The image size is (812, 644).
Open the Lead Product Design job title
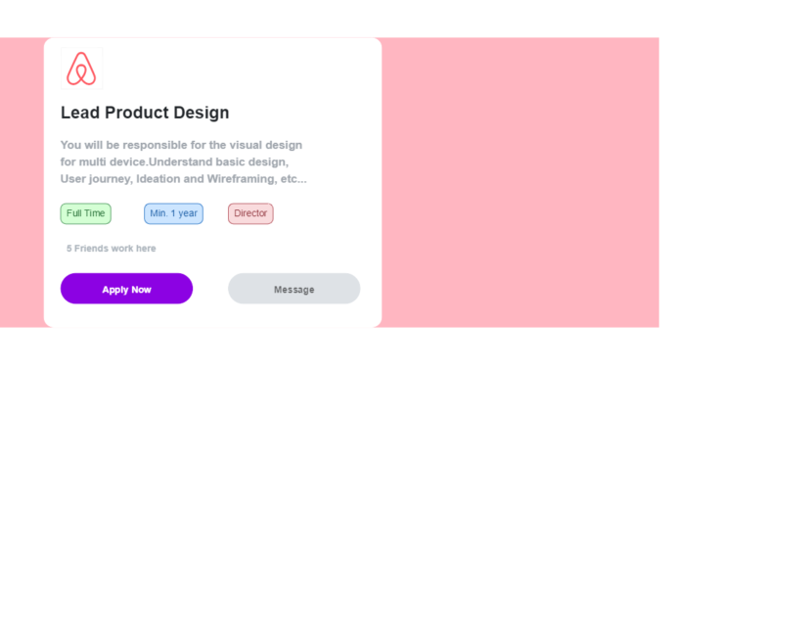(145, 113)
